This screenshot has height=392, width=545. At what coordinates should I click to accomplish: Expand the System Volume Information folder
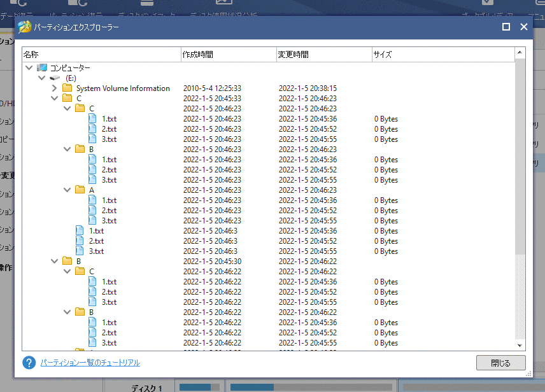point(54,88)
